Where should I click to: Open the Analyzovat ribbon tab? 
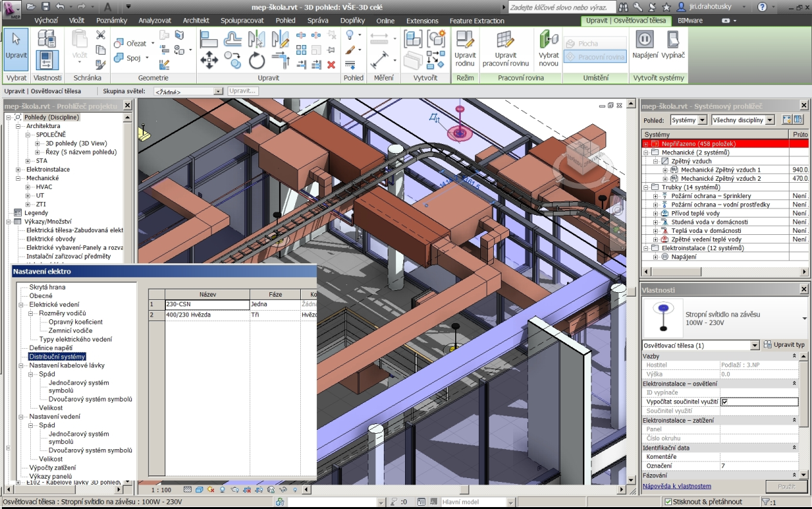point(154,21)
